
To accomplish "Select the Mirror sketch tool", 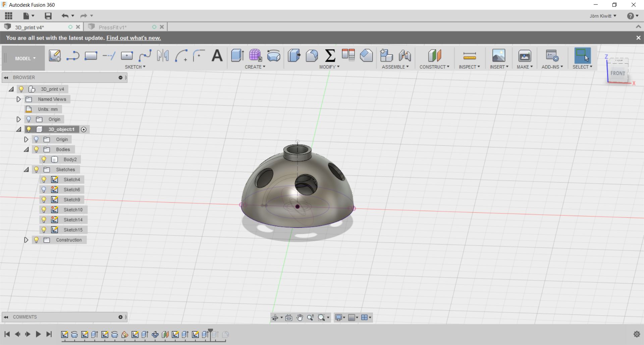I will [x=163, y=56].
